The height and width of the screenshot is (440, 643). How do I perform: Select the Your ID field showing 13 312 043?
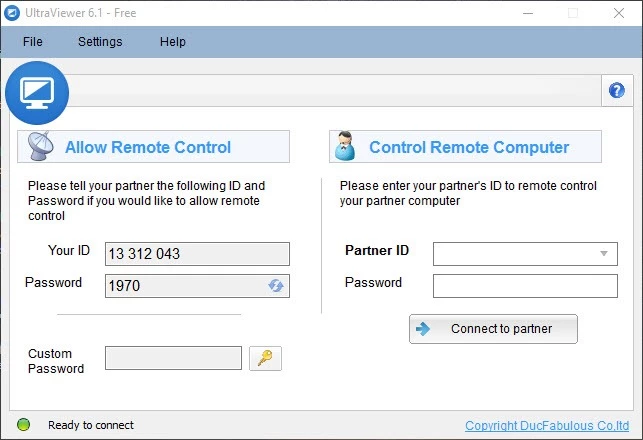click(197, 254)
